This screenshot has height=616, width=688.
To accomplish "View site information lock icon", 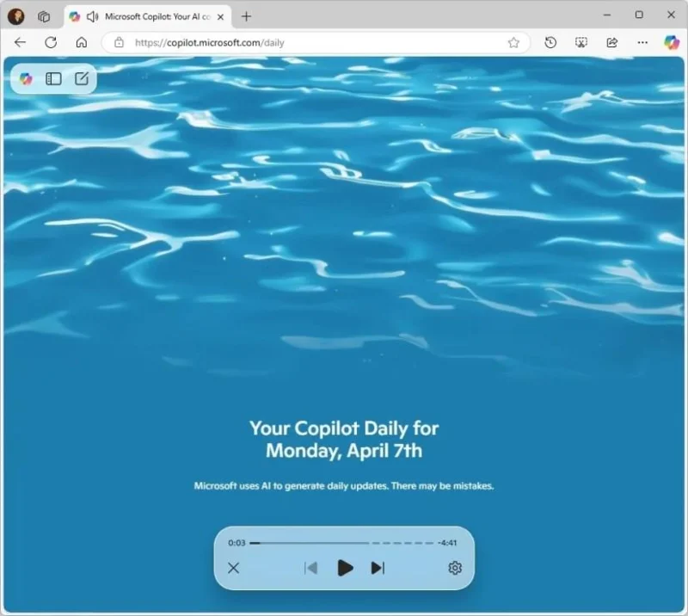I will [119, 43].
